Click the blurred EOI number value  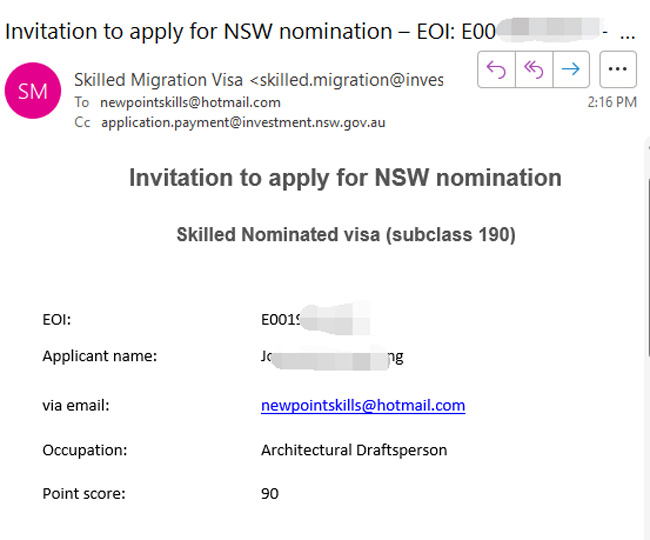[x=315, y=319]
